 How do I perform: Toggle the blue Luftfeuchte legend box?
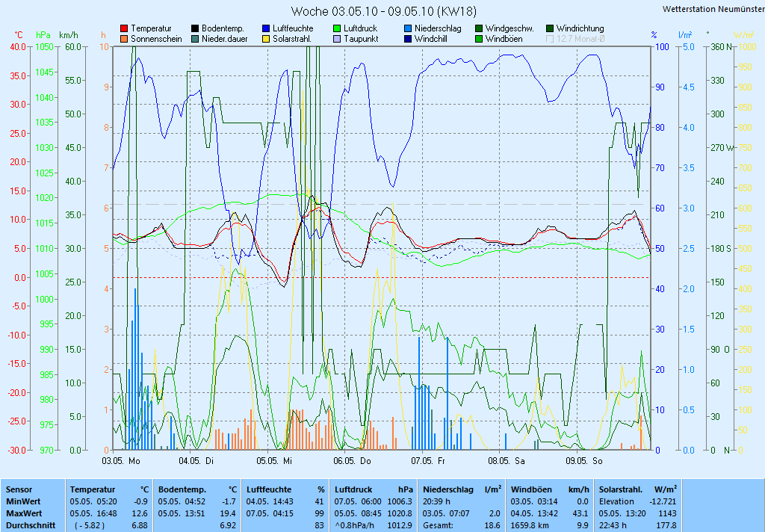point(266,29)
